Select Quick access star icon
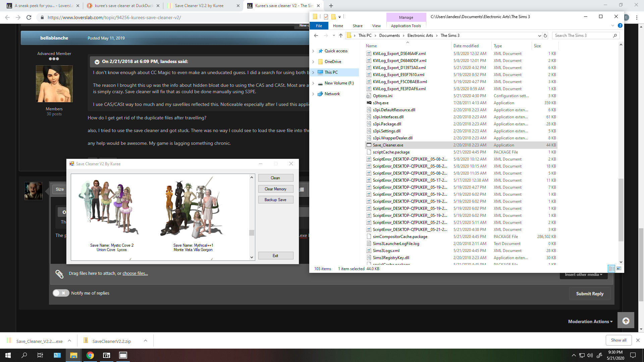The image size is (644, 362). pos(321,51)
